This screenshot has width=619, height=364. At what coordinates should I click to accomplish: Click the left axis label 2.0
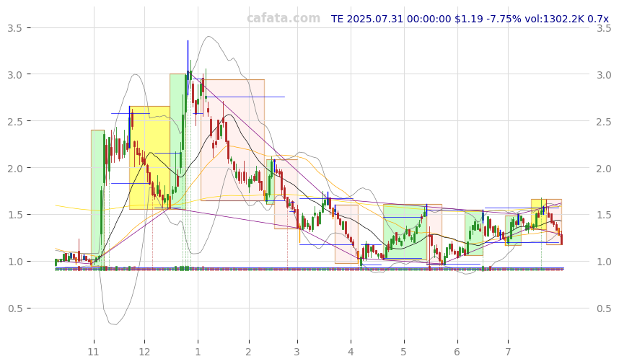point(14,168)
